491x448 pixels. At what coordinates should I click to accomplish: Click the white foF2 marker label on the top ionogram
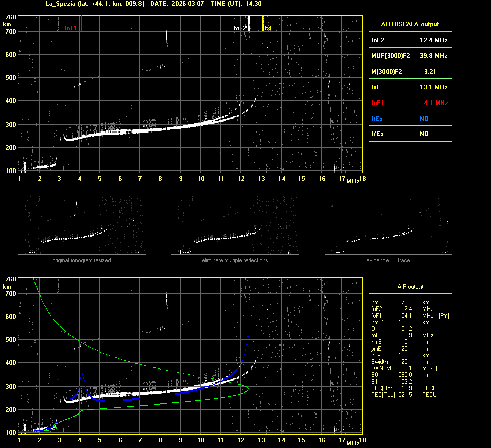point(240,28)
